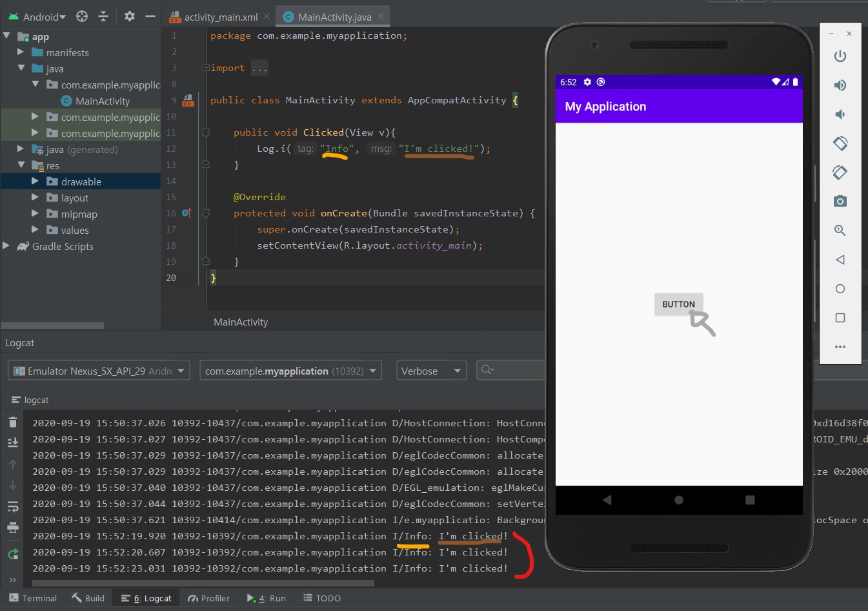Tap BUTTON in the emulator app

[678, 304]
